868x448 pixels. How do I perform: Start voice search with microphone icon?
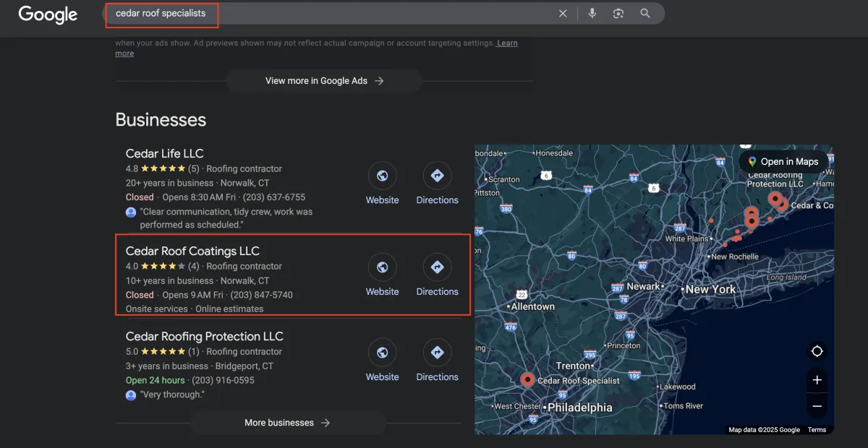pos(592,14)
